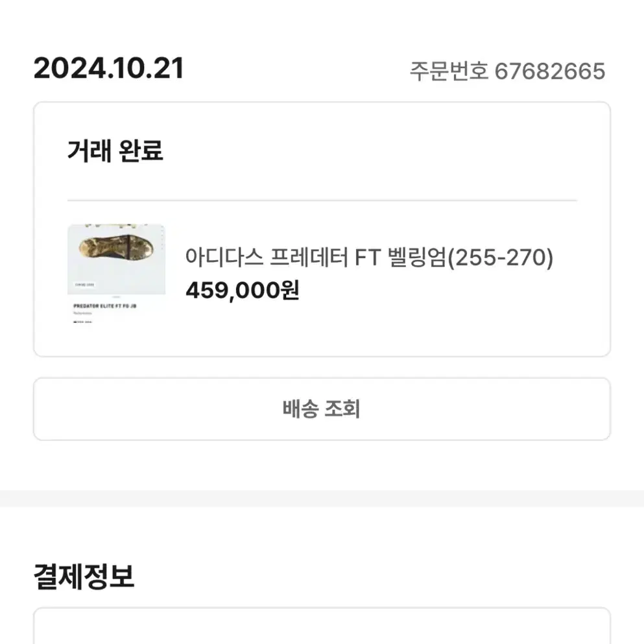Click the gray section separator band
This screenshot has height=644, width=644.
[322, 498]
